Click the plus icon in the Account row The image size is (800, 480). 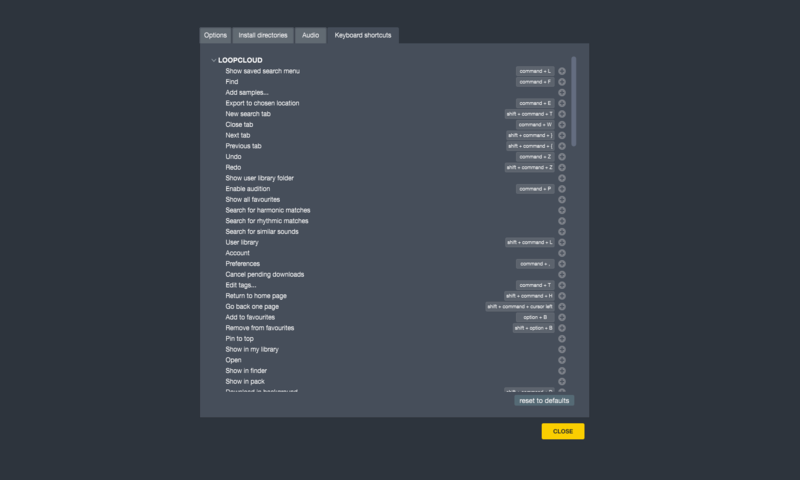(562, 253)
